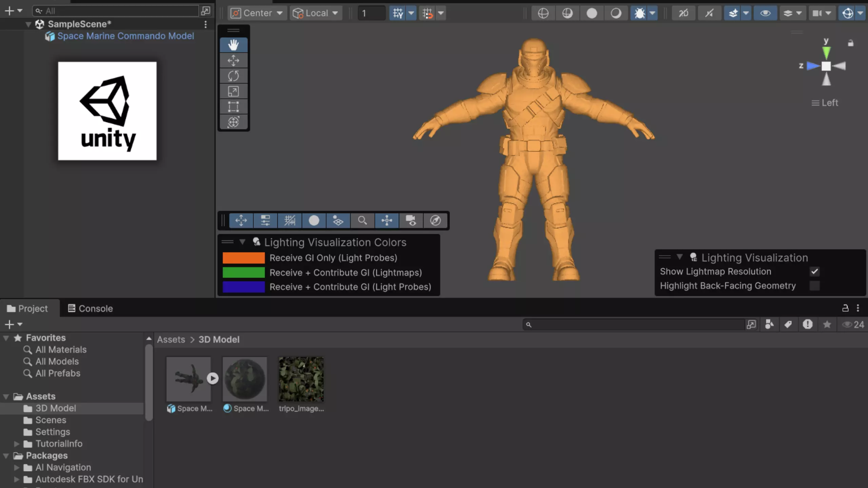Image resolution: width=868 pixels, height=488 pixels.
Task: Select the tripo_image texture thumbnail
Action: (301, 379)
